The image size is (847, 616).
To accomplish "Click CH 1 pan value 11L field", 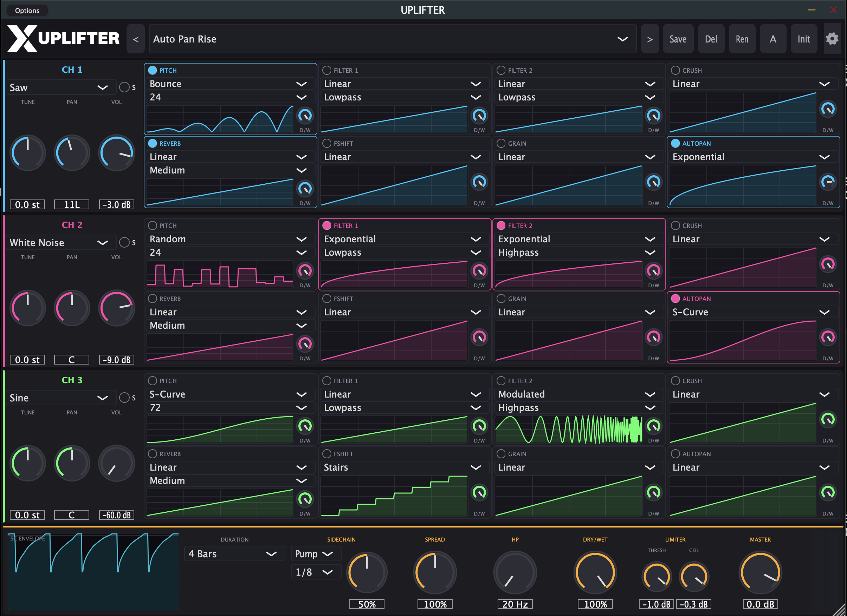I will pyautogui.click(x=72, y=204).
